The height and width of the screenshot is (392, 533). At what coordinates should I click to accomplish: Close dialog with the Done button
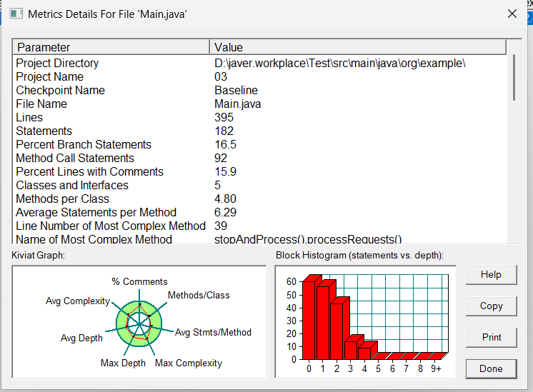(491, 369)
